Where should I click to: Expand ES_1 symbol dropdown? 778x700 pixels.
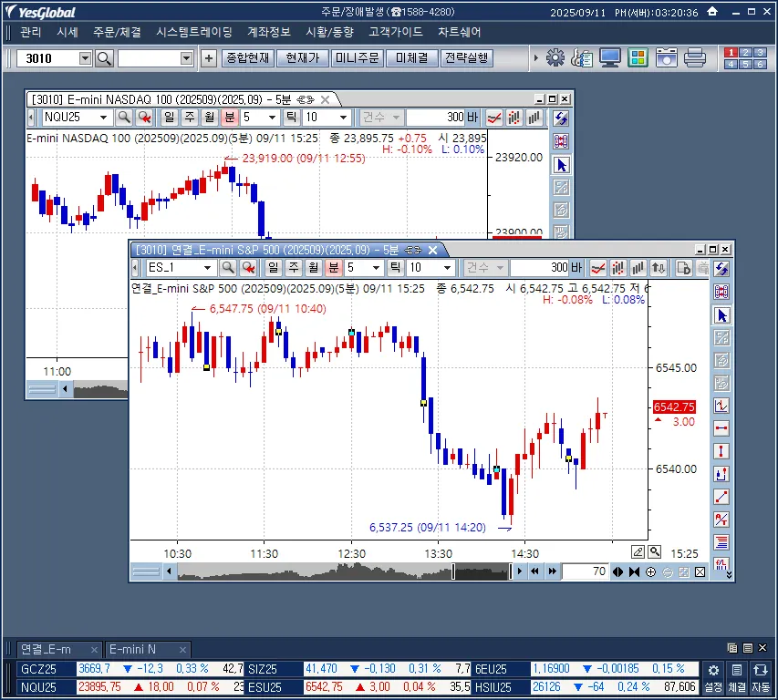tap(207, 268)
